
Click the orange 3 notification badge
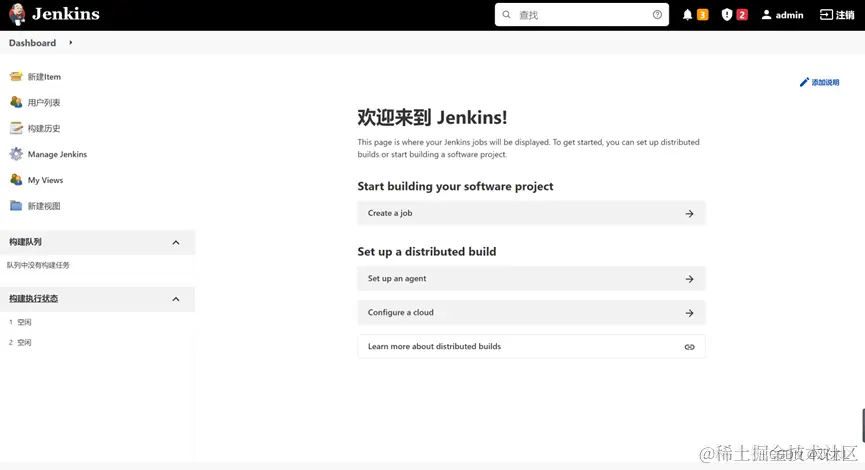(x=702, y=15)
